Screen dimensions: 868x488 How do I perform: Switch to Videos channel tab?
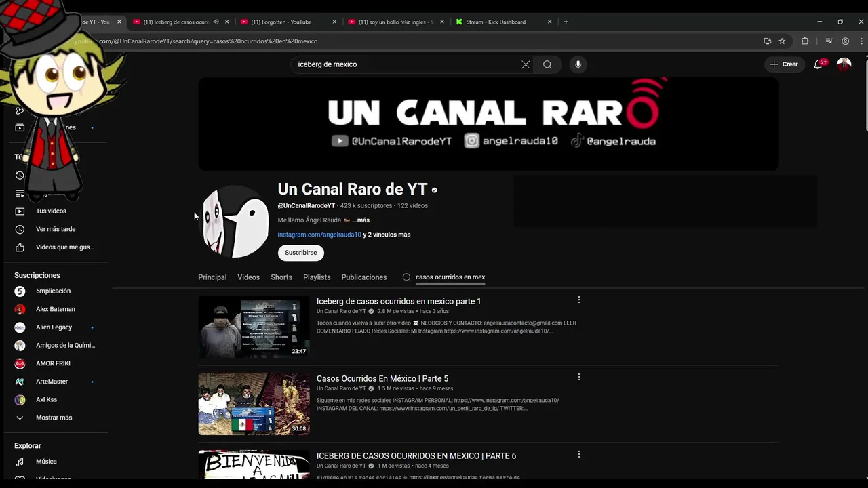point(248,277)
